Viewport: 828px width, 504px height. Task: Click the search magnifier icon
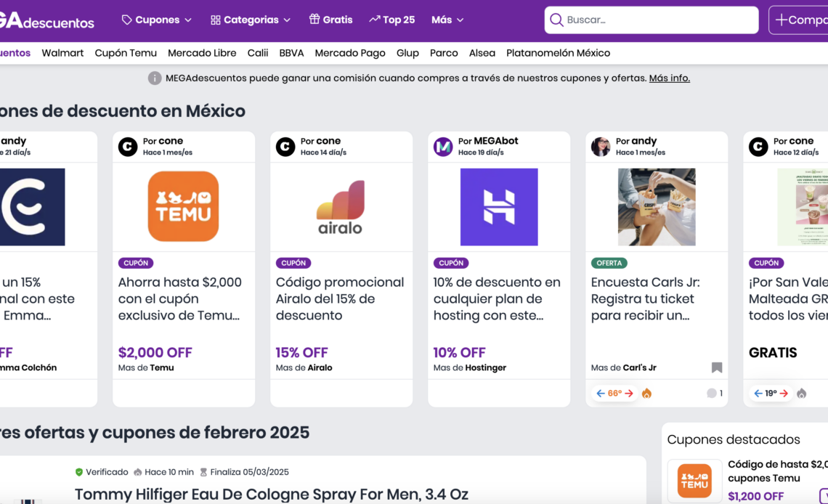click(x=556, y=20)
